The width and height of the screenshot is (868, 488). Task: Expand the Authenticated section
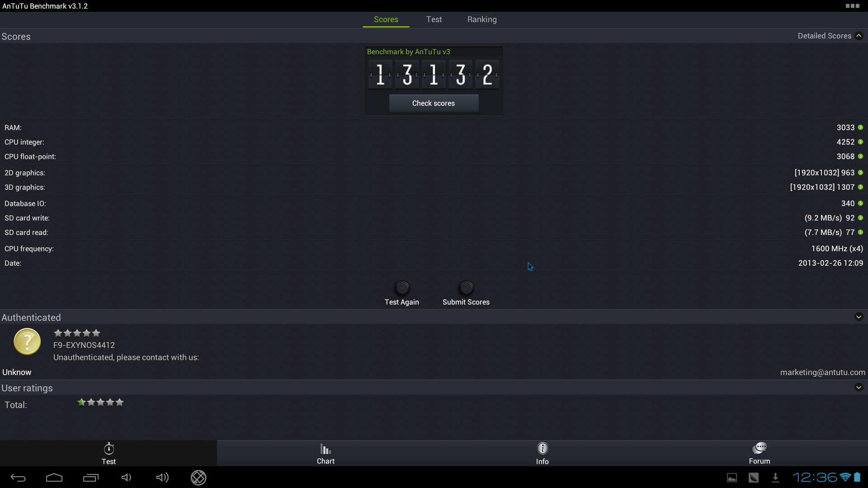click(859, 316)
